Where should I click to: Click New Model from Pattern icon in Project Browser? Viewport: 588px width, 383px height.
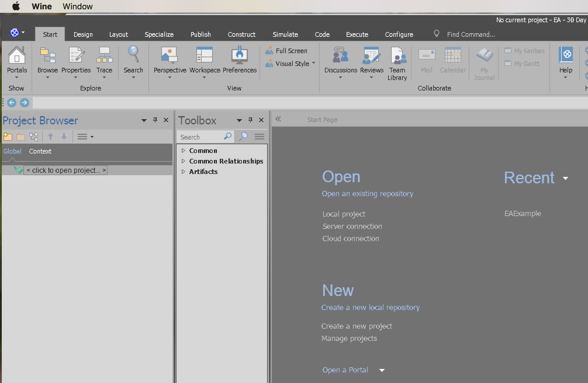click(x=8, y=137)
